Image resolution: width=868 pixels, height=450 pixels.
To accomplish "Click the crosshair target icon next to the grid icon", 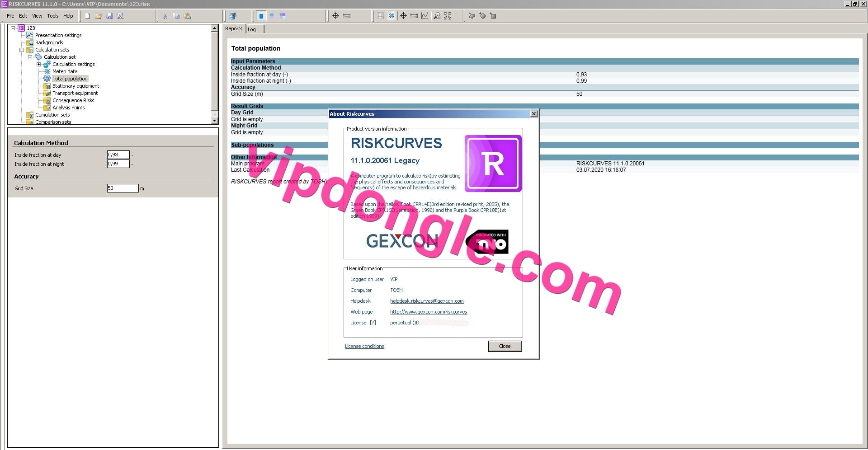I will [x=403, y=16].
